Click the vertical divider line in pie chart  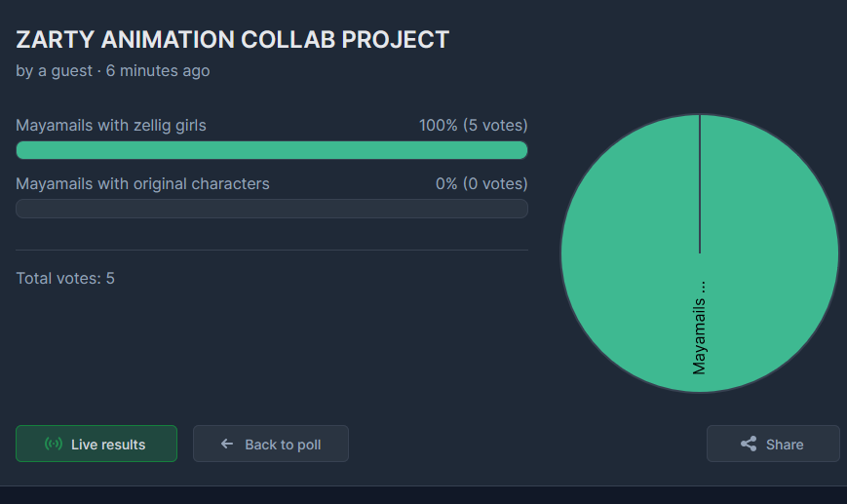point(700,183)
